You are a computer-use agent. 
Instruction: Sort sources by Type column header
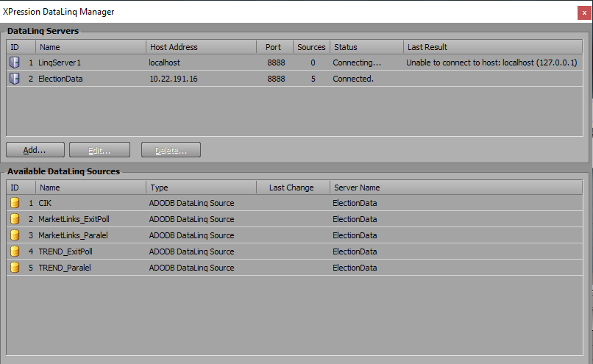201,188
